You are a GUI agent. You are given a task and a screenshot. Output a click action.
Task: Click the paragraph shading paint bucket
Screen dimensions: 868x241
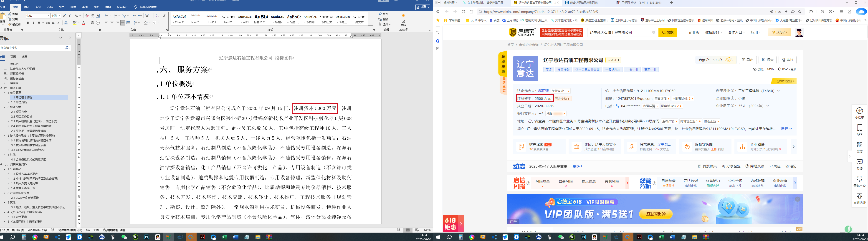pyautogui.click(x=146, y=23)
